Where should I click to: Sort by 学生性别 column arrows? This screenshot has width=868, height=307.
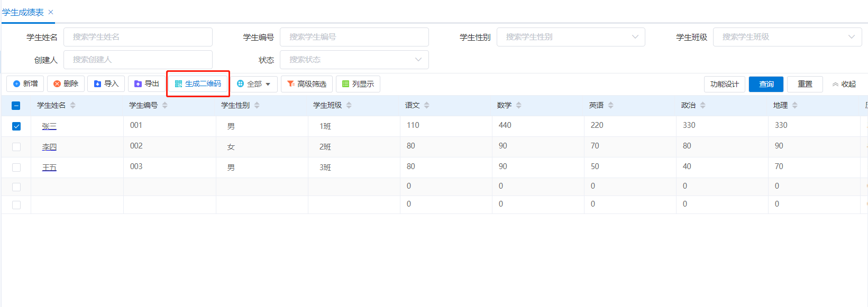257,105
